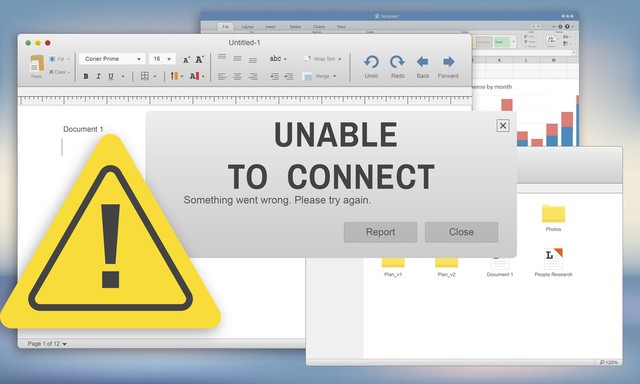
Task: Toggle Underline formatting
Action: (x=111, y=76)
